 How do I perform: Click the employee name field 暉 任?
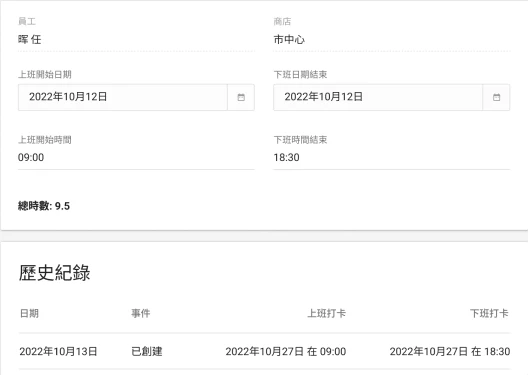[136, 40]
